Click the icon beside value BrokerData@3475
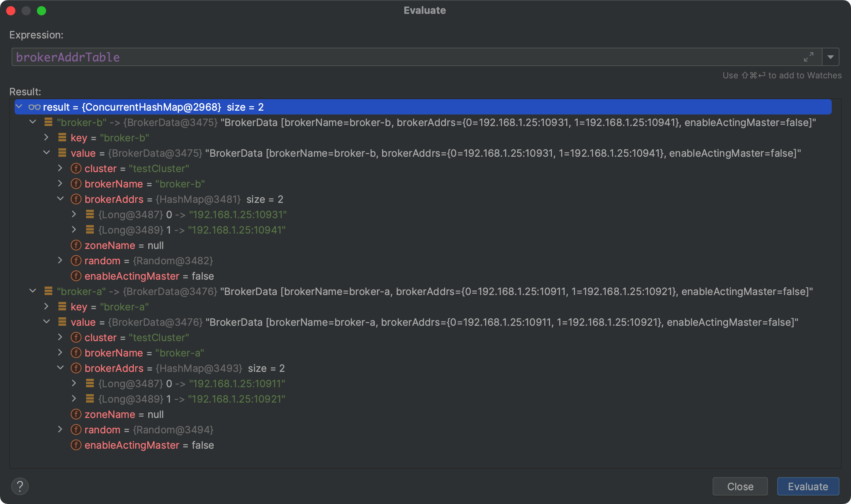The width and height of the screenshot is (851, 504). [62, 153]
